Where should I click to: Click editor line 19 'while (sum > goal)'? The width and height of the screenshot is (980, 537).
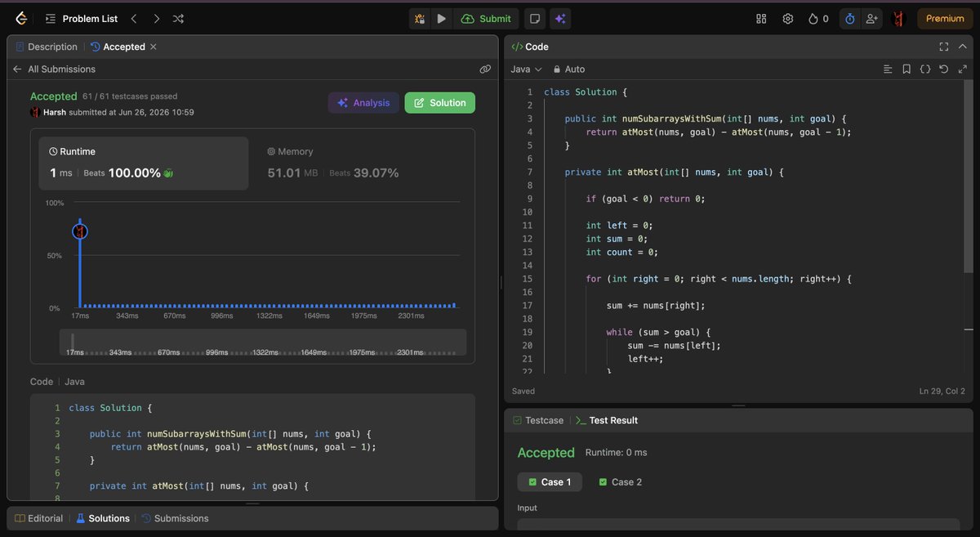coord(660,332)
